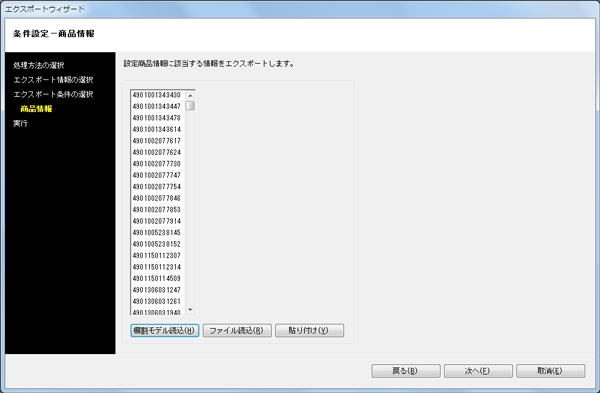
Task: Select the 処理方法の選択 step in sidebar
Action: pos(39,65)
